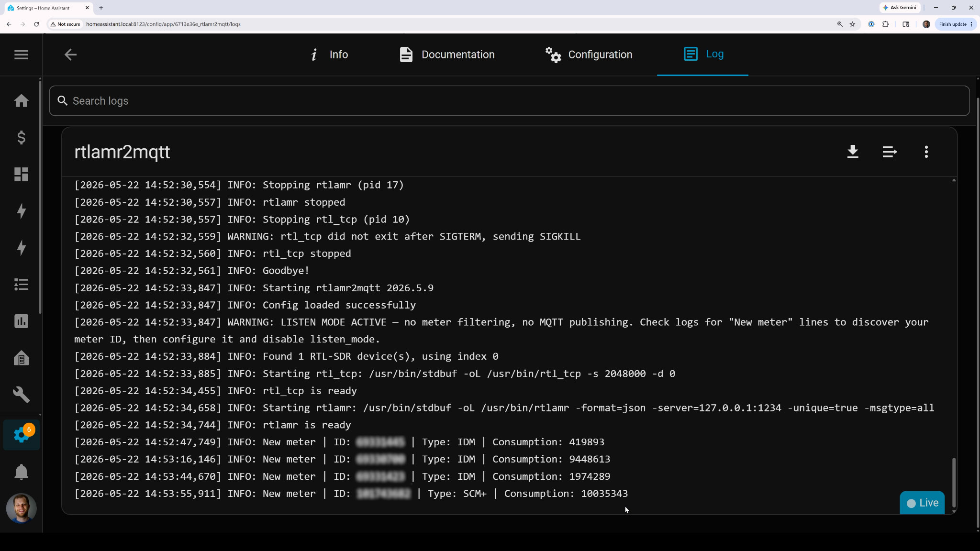Click the SCM+ meter line, Consumption 10035343
980x551 pixels.
tap(351, 494)
